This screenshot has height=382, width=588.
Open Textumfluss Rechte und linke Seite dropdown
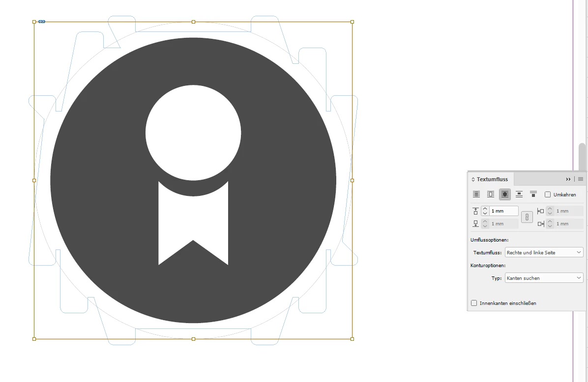tap(544, 252)
